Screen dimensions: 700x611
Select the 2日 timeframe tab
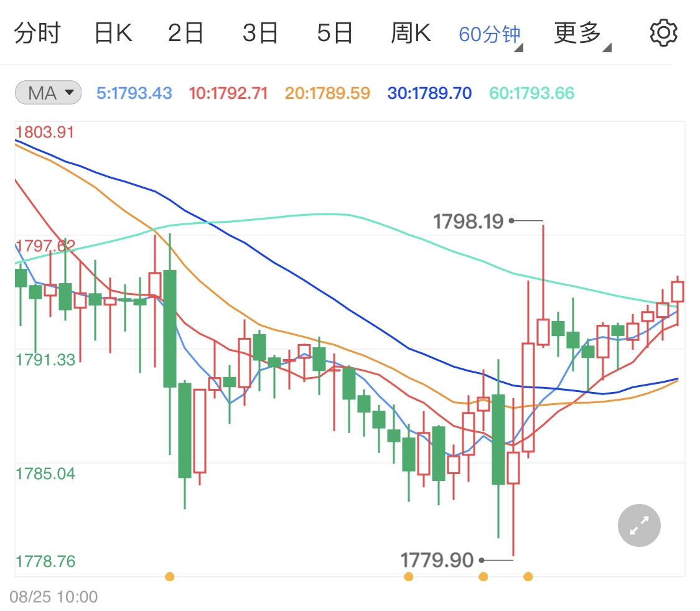tap(185, 33)
